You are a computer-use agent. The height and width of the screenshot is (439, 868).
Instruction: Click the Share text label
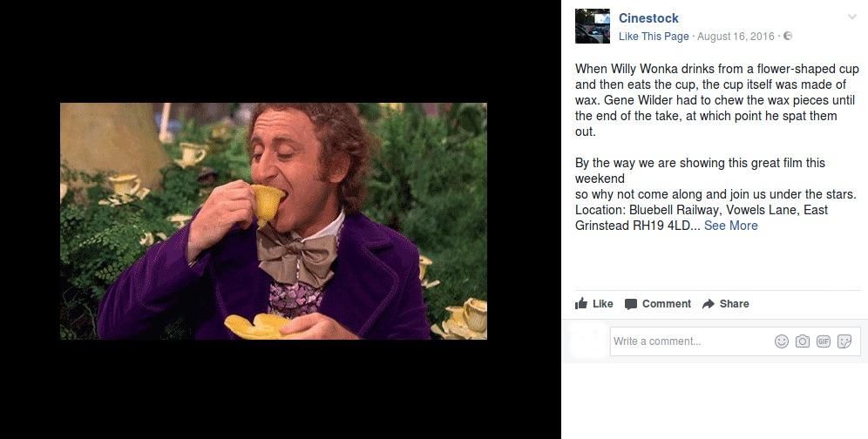(x=734, y=304)
